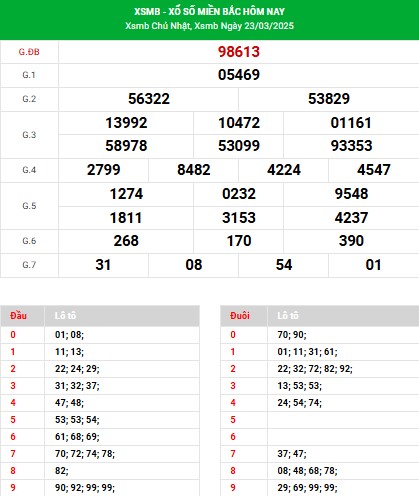Click the G.2 number 53829
The width and height of the screenshot is (419, 496).
coord(329,99)
